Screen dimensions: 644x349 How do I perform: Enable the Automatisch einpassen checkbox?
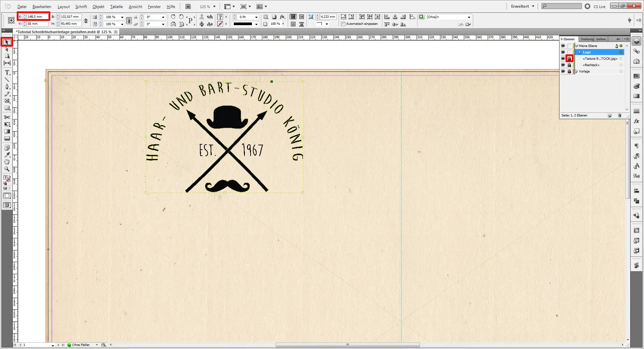(x=343, y=24)
